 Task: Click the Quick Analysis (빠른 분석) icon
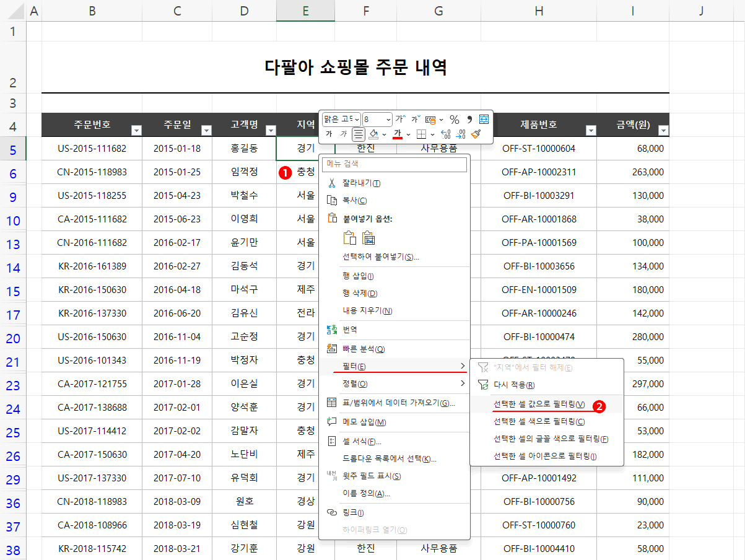(332, 349)
